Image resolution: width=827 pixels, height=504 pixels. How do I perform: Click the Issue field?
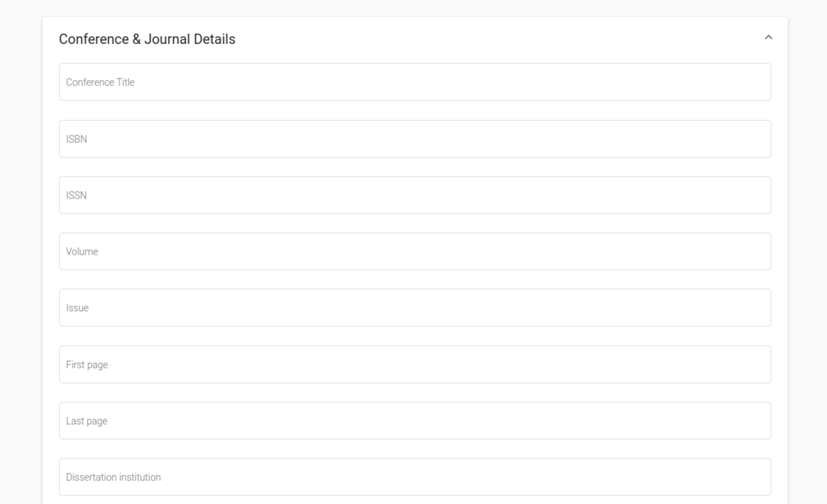pyautogui.click(x=415, y=307)
